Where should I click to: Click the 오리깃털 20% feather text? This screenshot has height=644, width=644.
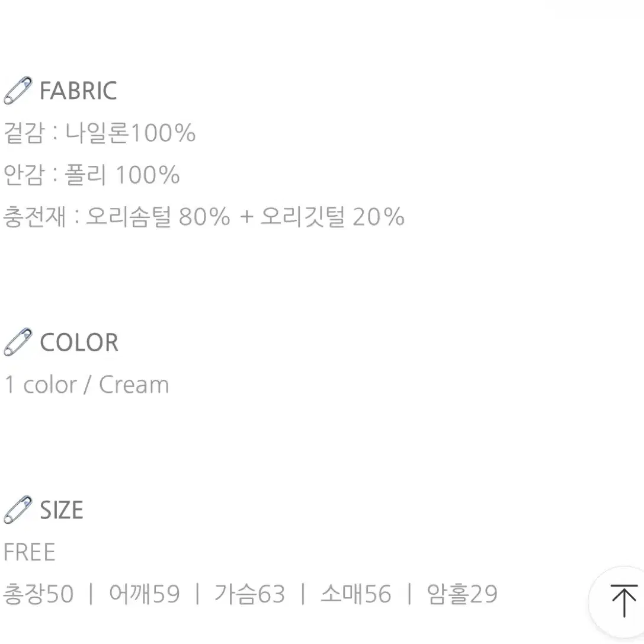(x=332, y=216)
